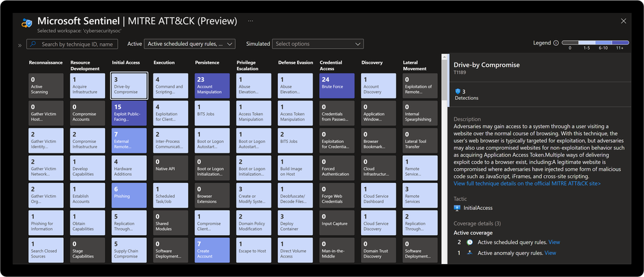Select the External Remote tile
Image resolution: width=644 pixels, height=277 pixels.
coord(129,140)
